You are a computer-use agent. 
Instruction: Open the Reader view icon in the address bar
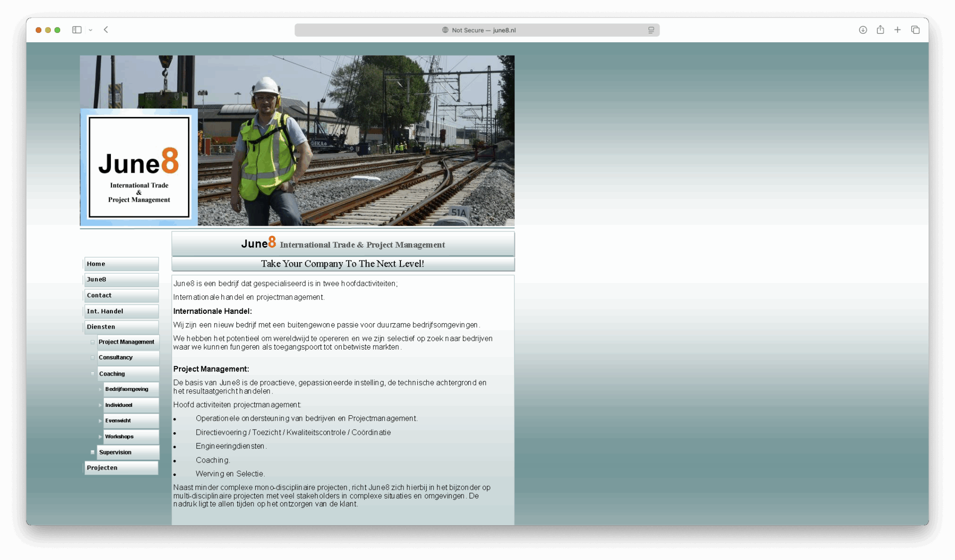coord(651,30)
